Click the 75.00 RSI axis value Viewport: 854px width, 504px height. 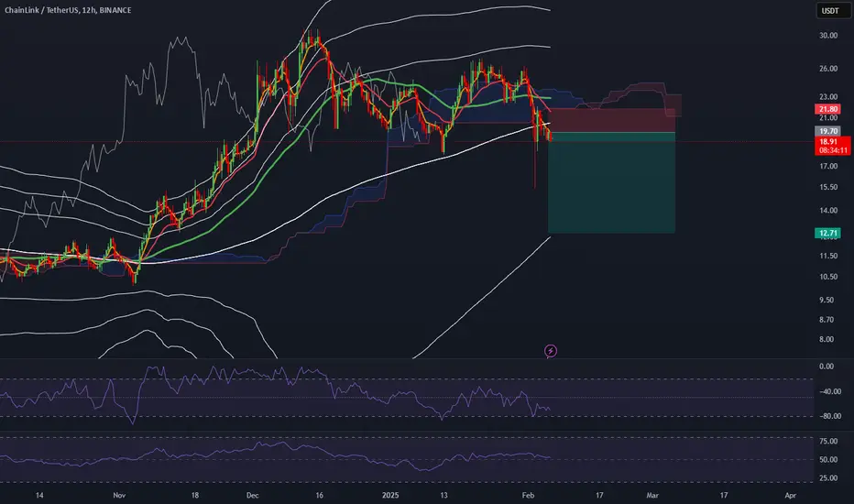coord(828,441)
